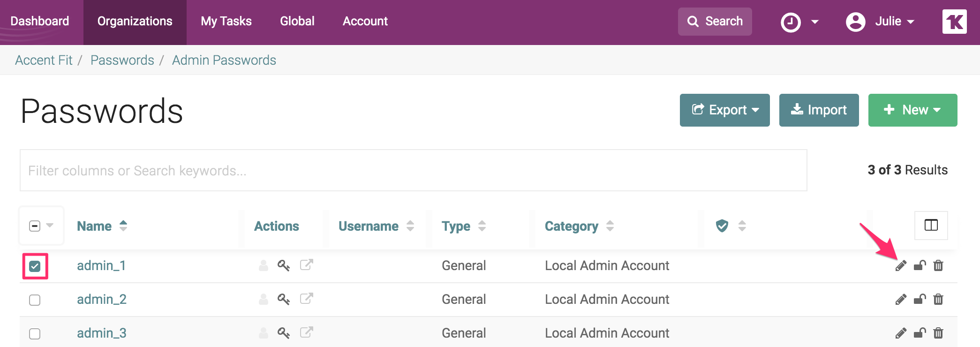Click the edit pencil icon for admin_2
The height and width of the screenshot is (347, 980).
[x=901, y=300]
